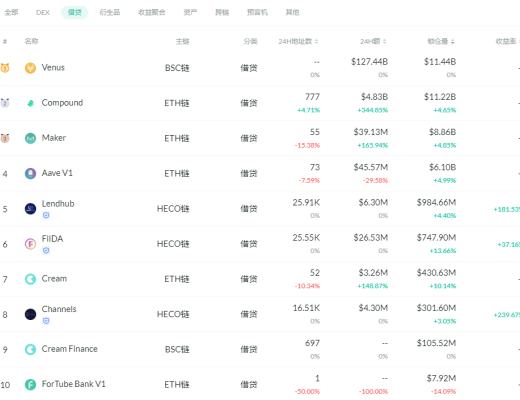This screenshot has width=520, height=400.
Task: Click the $105.52M locked value for Cream Finance
Action: click(x=436, y=343)
